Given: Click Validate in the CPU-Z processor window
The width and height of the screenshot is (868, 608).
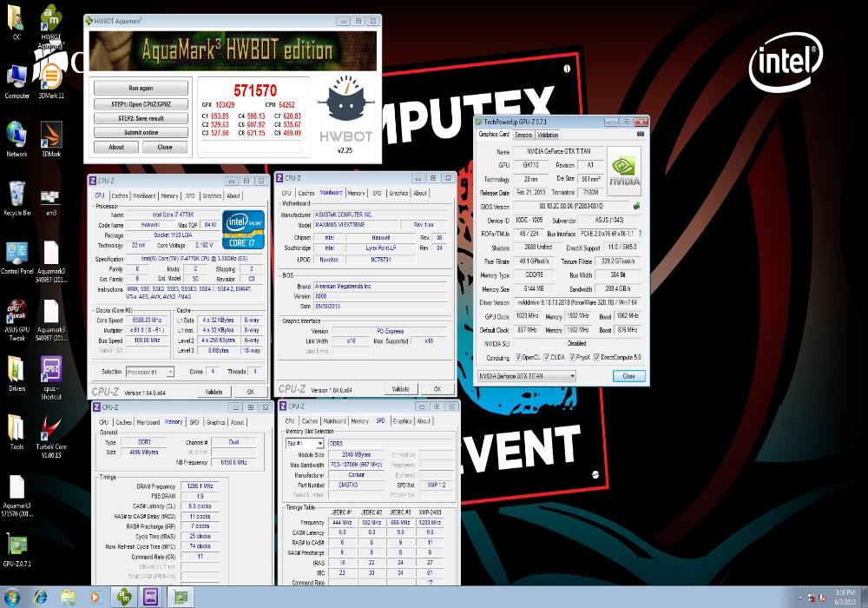Looking at the screenshot, I should (x=214, y=392).
